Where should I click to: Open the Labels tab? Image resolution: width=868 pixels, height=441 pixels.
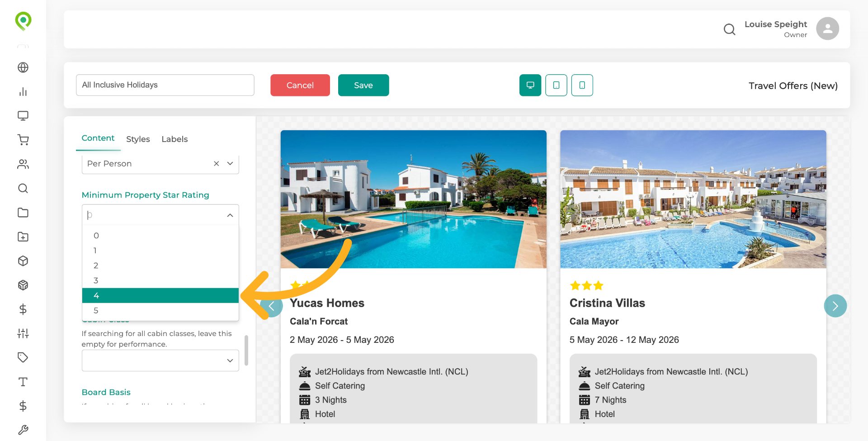(175, 139)
